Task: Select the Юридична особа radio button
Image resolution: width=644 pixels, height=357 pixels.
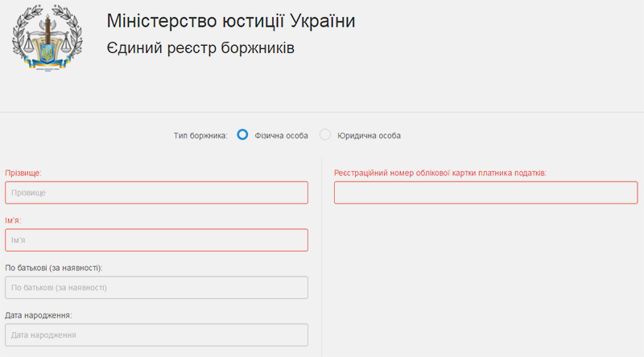Action: pyautogui.click(x=325, y=134)
